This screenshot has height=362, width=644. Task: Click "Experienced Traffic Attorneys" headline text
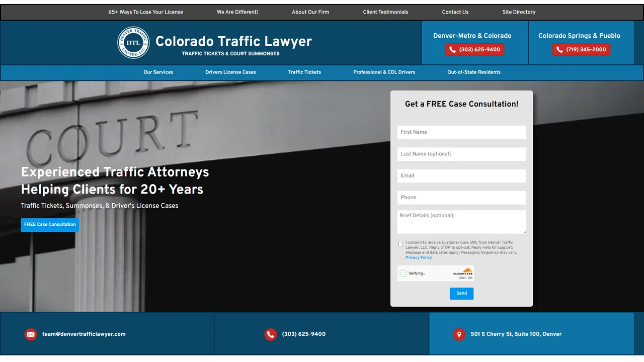[x=115, y=172]
